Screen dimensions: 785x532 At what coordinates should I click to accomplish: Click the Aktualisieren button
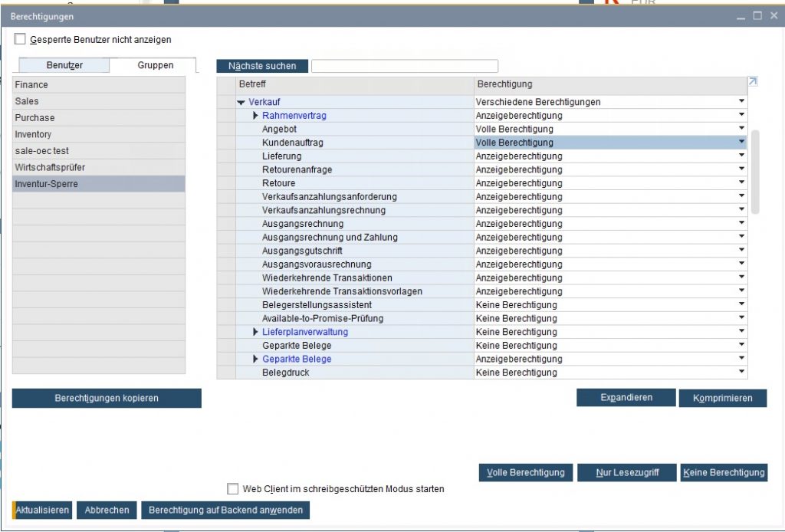click(43, 511)
